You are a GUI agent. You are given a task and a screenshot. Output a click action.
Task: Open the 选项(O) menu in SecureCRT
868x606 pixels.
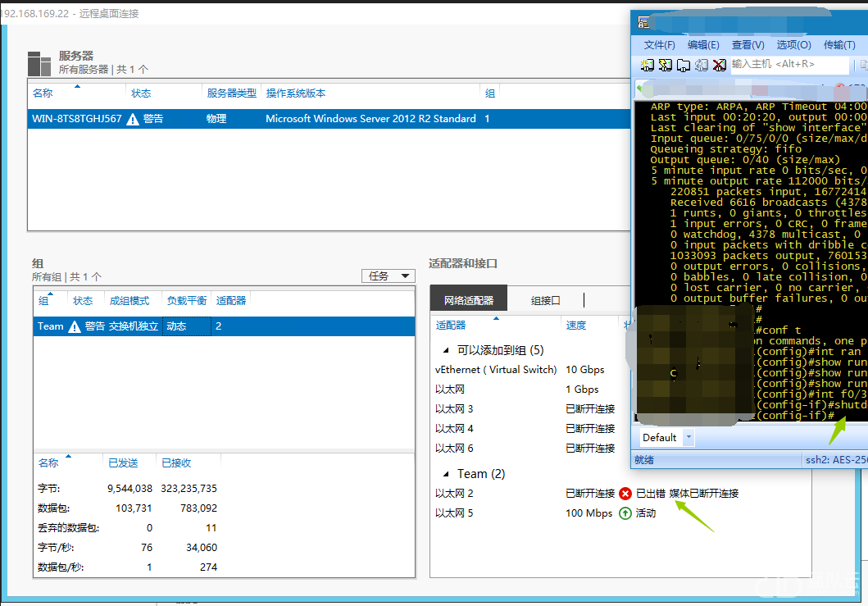click(x=793, y=45)
